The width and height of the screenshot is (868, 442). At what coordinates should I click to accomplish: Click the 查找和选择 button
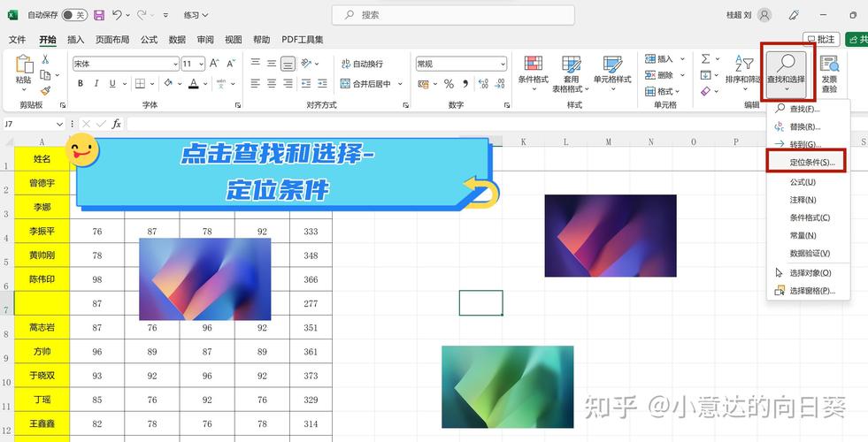[786, 72]
